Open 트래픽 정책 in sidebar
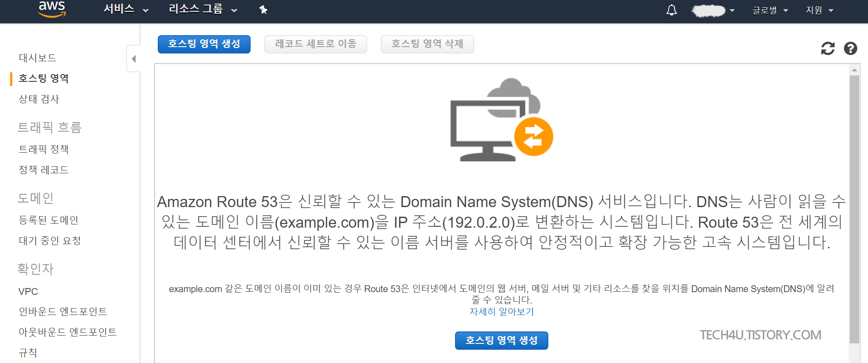This screenshot has height=363, width=868. coord(43,149)
